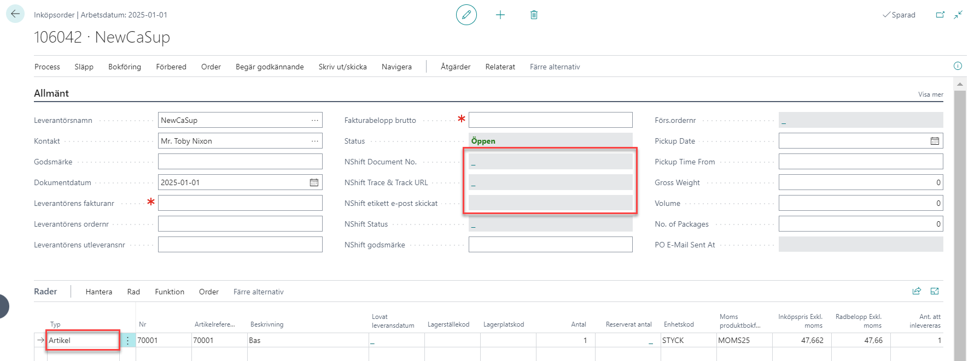
Task: Click Färre alternativ in top action bar
Action: [x=555, y=67]
